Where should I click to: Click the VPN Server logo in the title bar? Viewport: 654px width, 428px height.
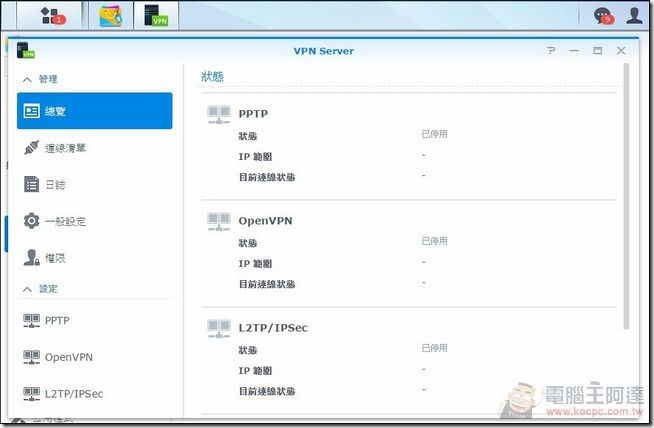pyautogui.click(x=25, y=50)
